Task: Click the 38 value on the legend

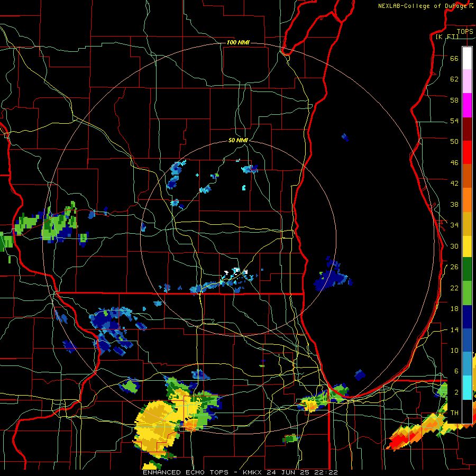Action: pos(454,204)
